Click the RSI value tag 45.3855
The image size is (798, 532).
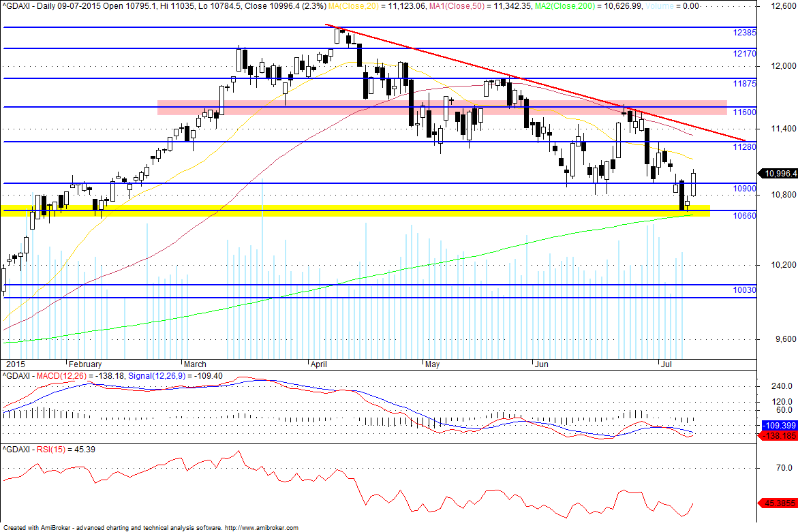[x=779, y=503]
